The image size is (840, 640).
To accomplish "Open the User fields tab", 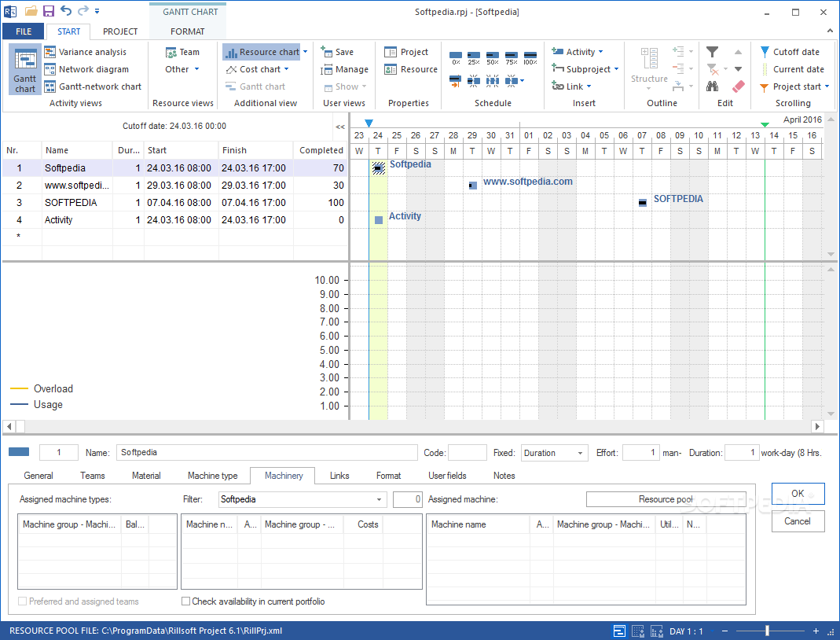I will click(447, 476).
